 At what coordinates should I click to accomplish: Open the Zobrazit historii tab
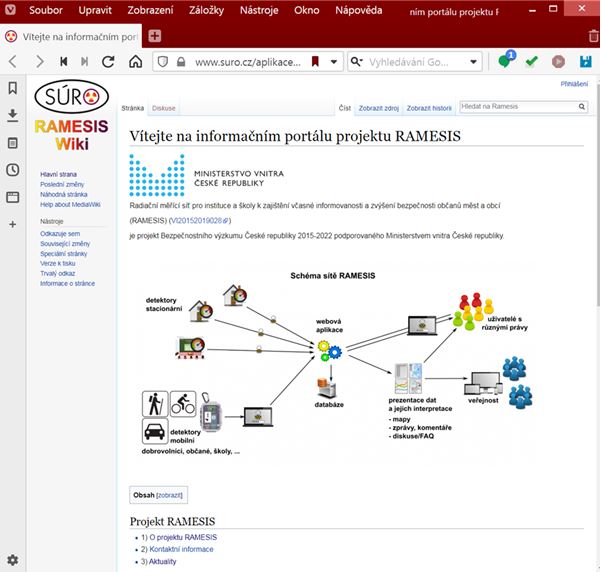[x=428, y=107]
